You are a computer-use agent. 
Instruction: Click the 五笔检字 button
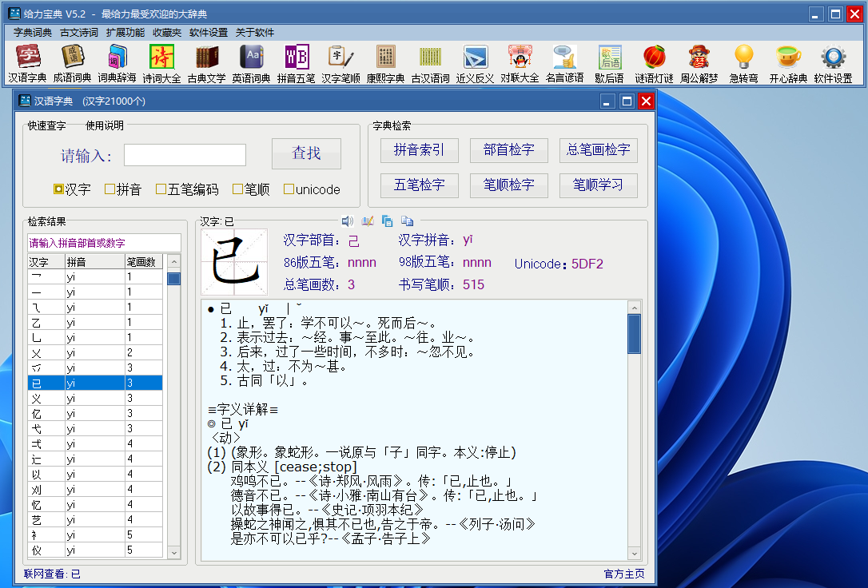tap(419, 185)
